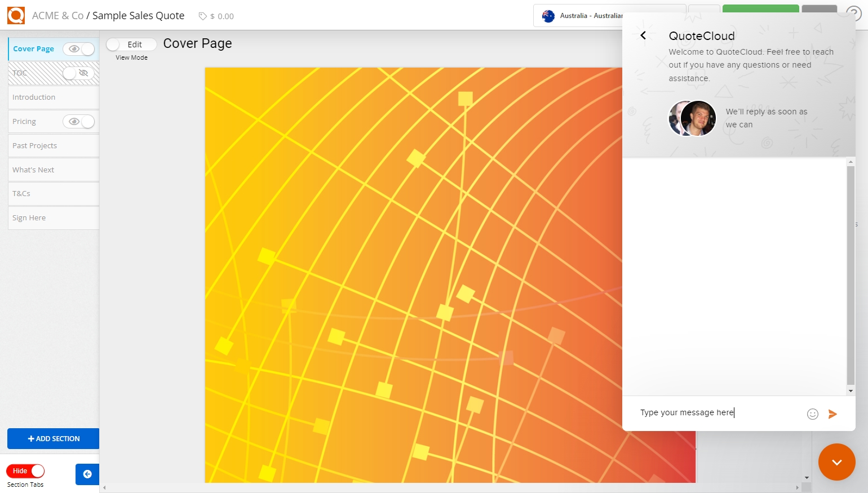Viewport: 868px width, 493px height.
Task: Open the emoji picker in chat
Action: 812,414
